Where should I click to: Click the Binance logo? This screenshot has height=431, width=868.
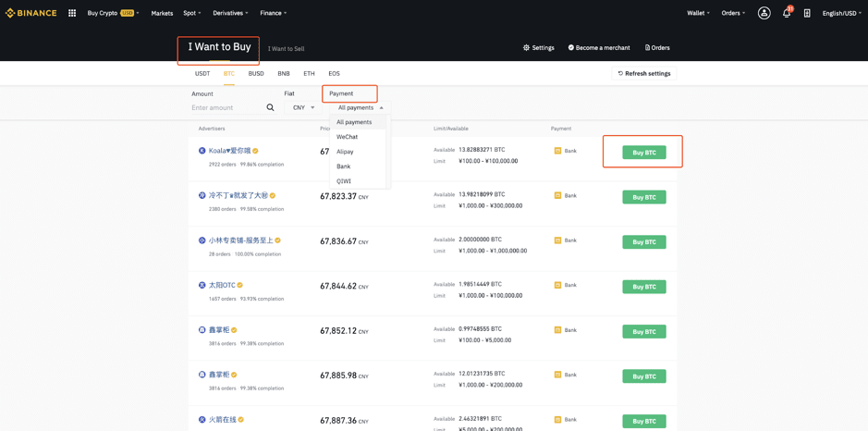(31, 13)
